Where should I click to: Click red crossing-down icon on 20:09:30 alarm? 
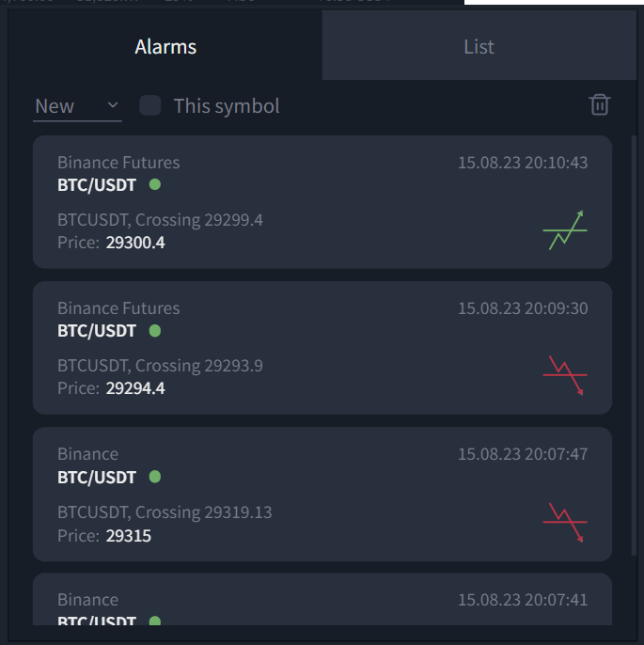pos(565,375)
